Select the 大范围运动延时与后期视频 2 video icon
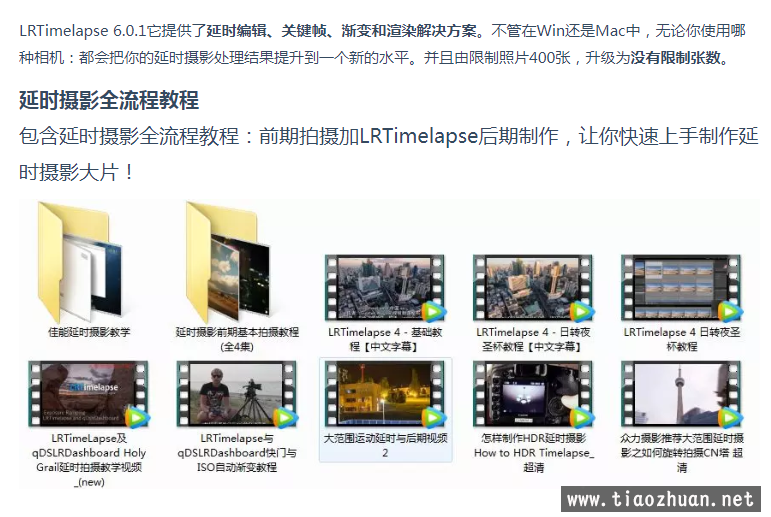This screenshot has width=771, height=517. click(385, 394)
